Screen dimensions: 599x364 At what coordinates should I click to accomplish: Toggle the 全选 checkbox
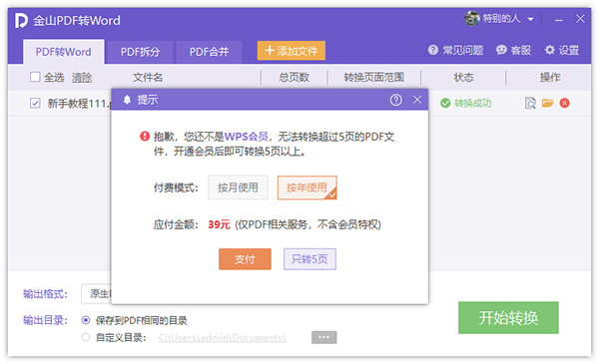click(x=35, y=77)
